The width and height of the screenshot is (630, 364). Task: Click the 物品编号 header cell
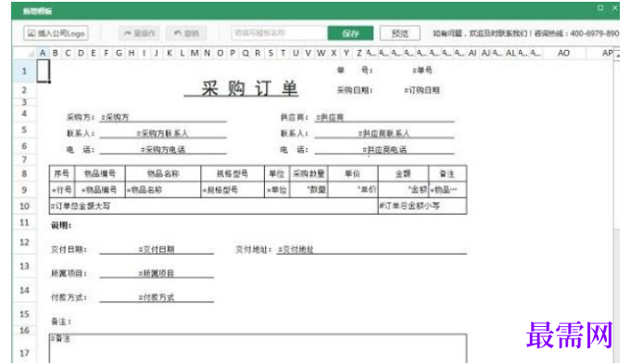pyautogui.click(x=100, y=173)
